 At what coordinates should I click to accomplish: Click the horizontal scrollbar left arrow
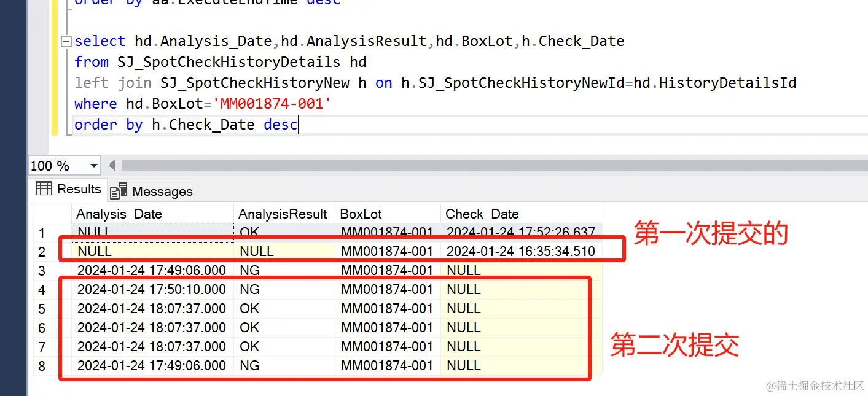[112, 166]
